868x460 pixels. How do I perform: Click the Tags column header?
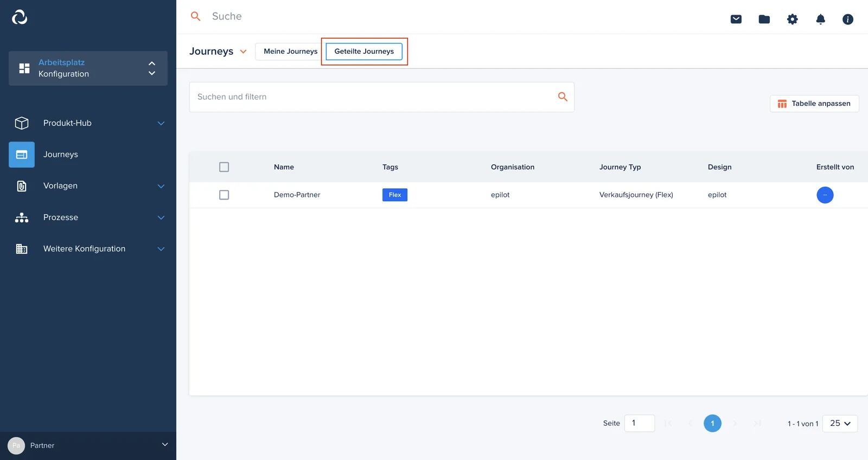point(390,167)
